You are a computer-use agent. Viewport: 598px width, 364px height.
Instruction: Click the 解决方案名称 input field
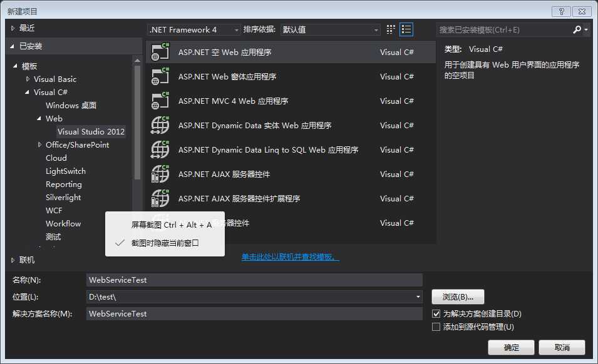[x=254, y=314]
